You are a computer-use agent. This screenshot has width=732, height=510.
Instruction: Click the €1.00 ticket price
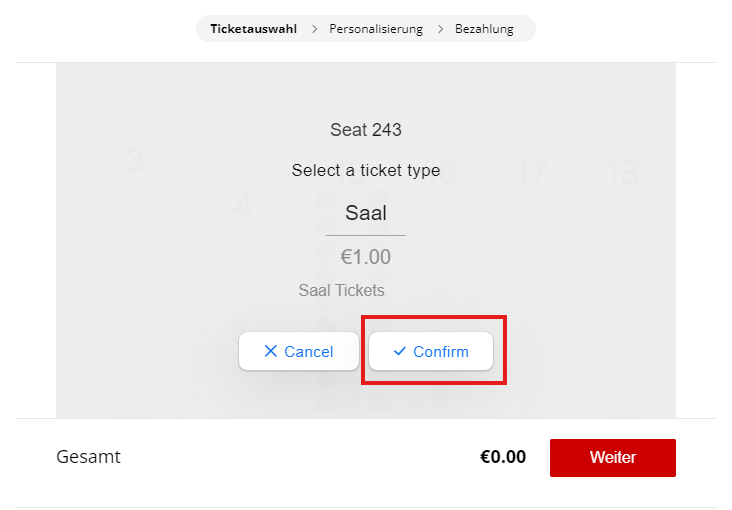click(x=366, y=257)
